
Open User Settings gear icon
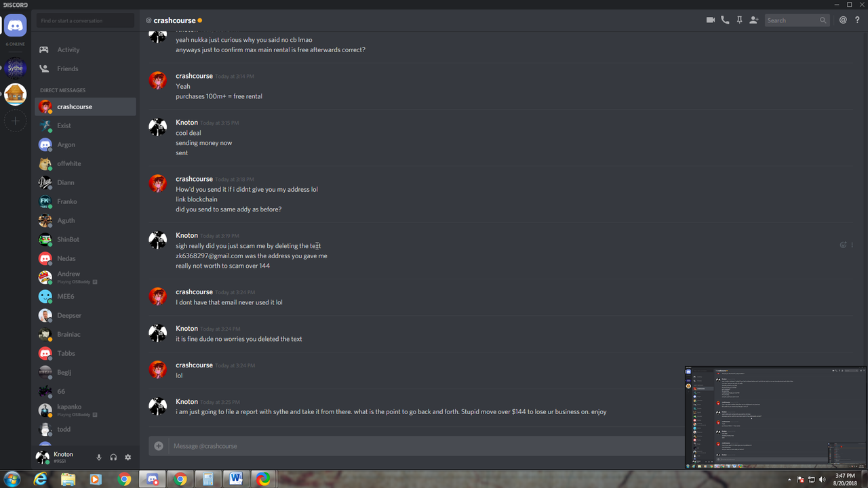click(127, 457)
